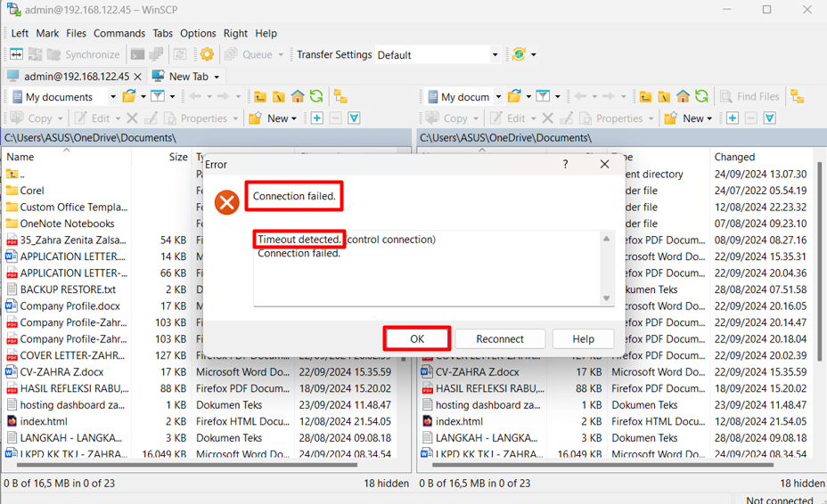Click the directory tree icon in right panel
Viewport: 827px width, 504px height.
pos(797,96)
